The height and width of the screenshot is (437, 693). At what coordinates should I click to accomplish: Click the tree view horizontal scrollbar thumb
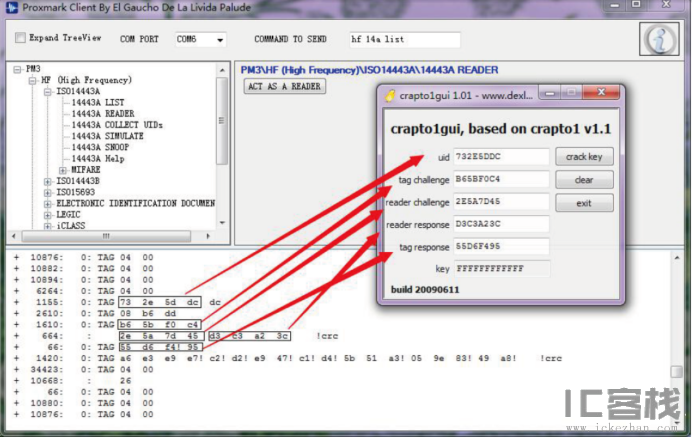point(106,236)
